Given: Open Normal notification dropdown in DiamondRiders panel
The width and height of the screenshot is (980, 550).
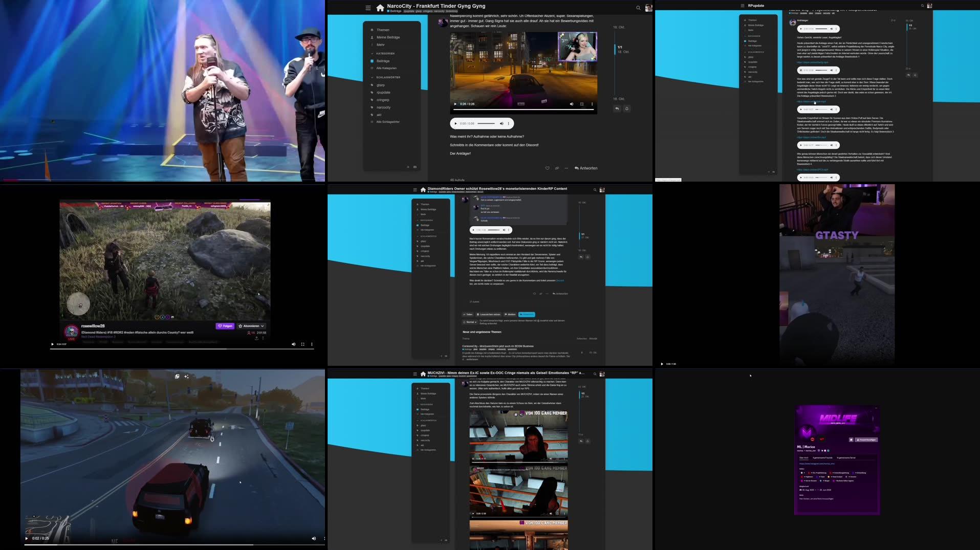Looking at the screenshot, I should 470,322.
